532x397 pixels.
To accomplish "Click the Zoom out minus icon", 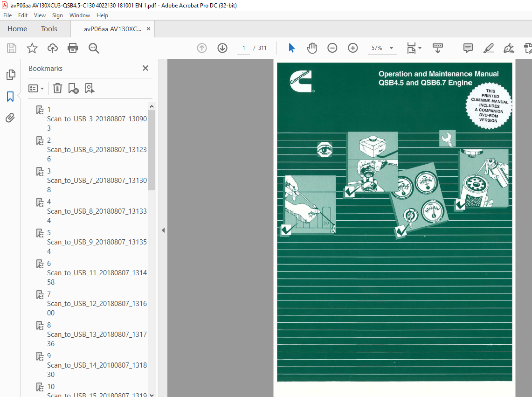I will tap(332, 48).
